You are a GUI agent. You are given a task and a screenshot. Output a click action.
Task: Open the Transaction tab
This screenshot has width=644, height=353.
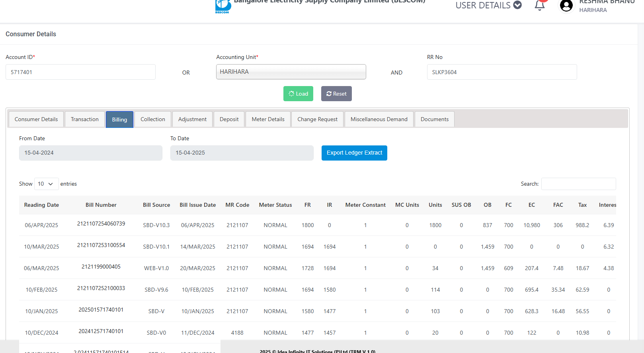coord(84,120)
